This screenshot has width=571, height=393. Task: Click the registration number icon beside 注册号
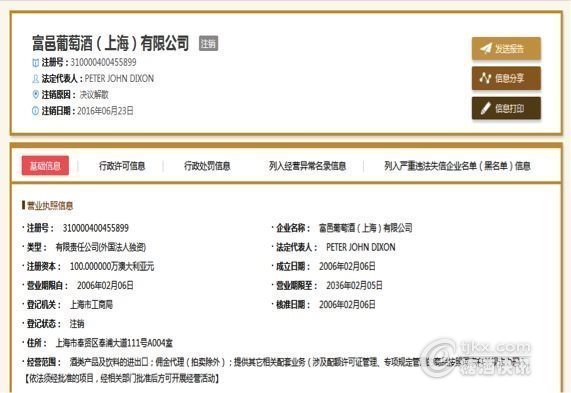click(35, 63)
